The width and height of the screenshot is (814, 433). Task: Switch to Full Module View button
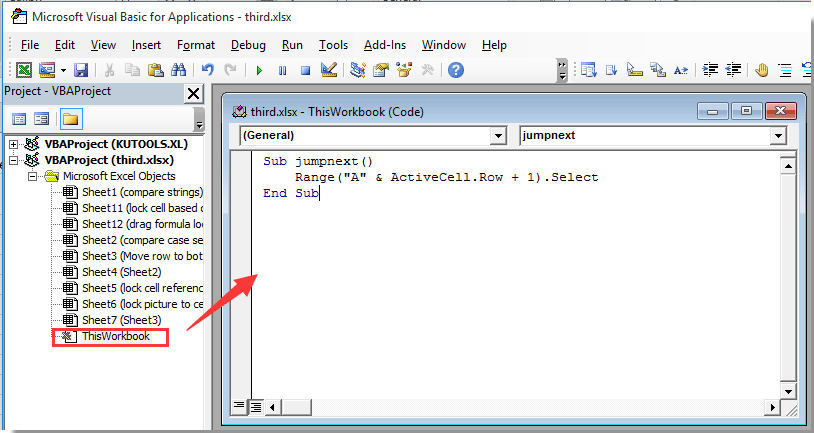255,407
